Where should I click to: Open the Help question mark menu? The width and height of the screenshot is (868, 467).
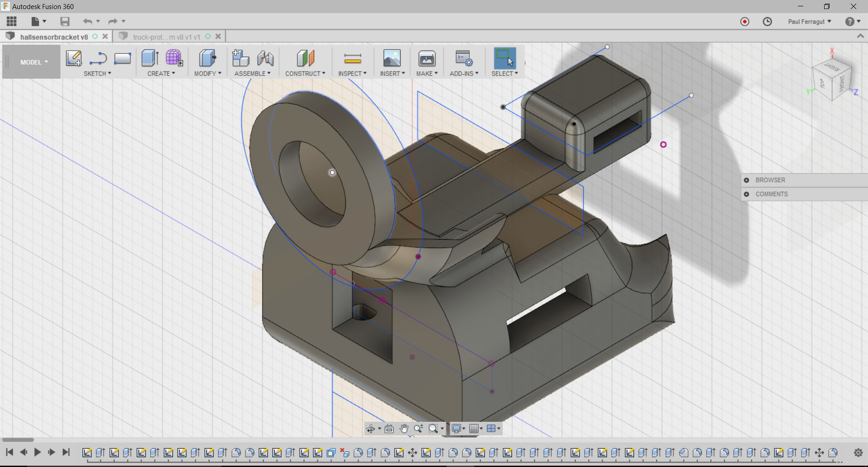click(853, 22)
